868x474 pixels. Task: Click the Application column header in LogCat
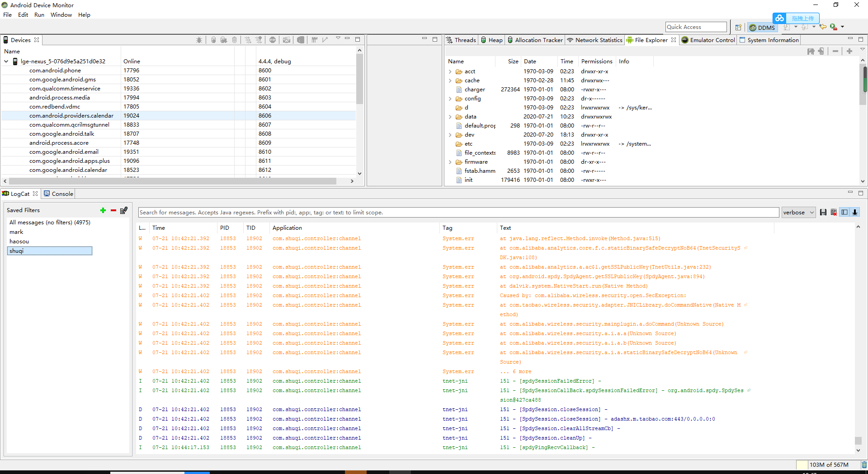tap(287, 228)
